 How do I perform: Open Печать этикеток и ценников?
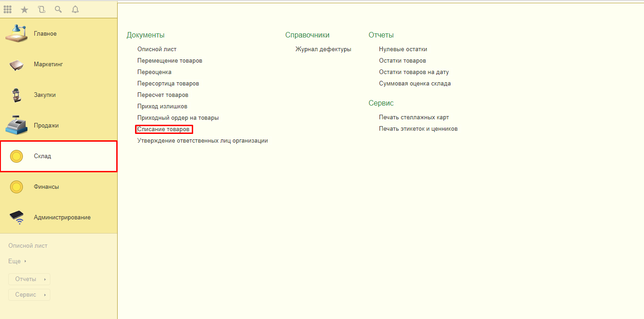pos(418,129)
